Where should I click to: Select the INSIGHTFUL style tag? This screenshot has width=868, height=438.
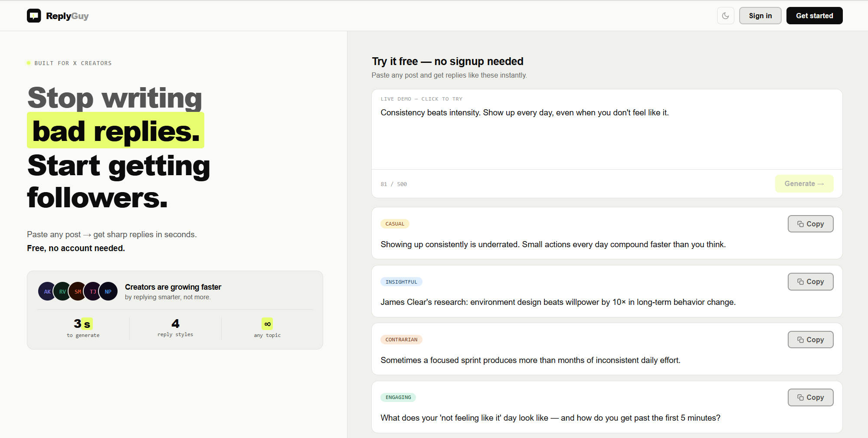click(x=401, y=282)
